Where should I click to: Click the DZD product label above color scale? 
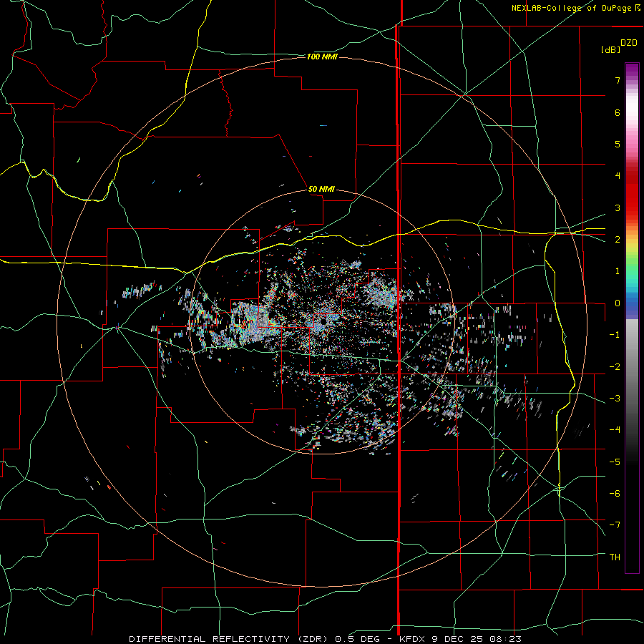tap(629, 43)
